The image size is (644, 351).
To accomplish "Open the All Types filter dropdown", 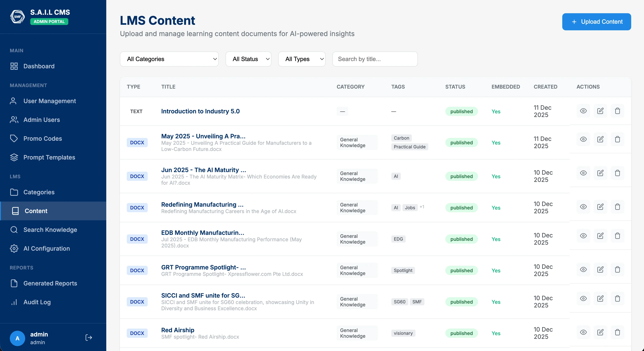I will [x=302, y=59].
